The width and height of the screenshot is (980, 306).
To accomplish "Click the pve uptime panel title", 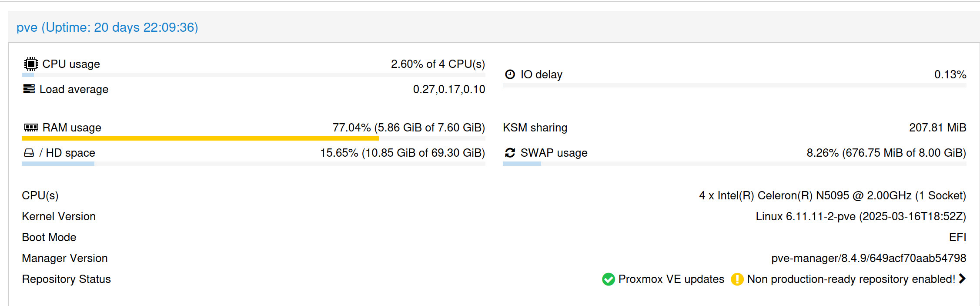I will coord(107,27).
